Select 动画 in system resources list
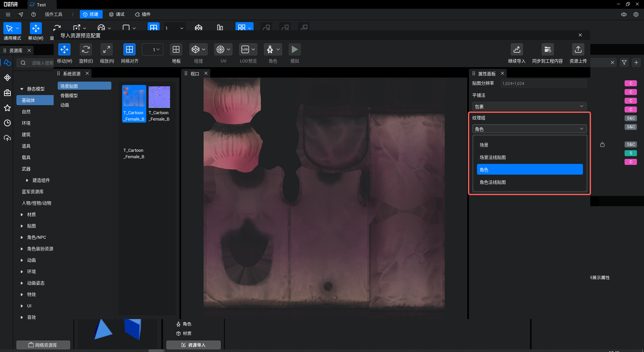Image resolution: width=644 pixels, height=352 pixels. [85, 105]
